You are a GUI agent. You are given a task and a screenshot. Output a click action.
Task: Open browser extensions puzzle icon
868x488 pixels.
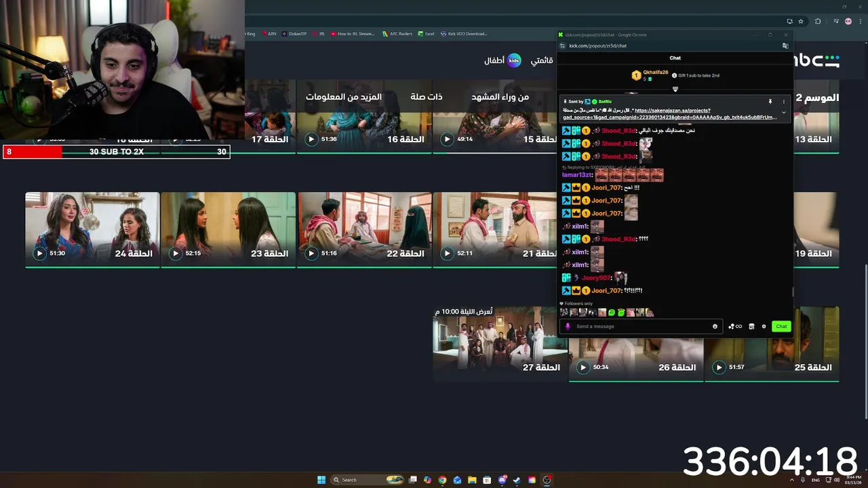[x=818, y=22]
